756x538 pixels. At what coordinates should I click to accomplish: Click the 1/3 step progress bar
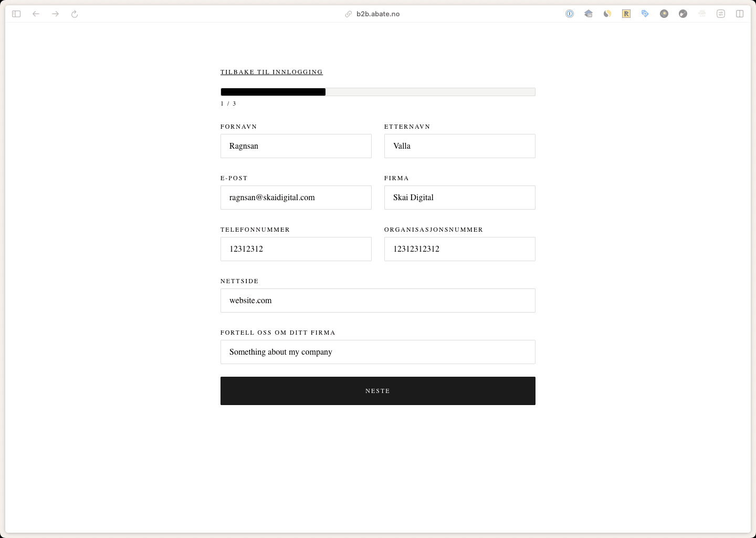[x=377, y=92]
